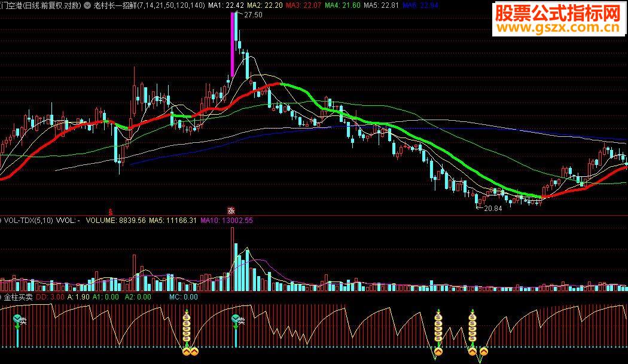Image resolution: width=628 pixels, height=364 pixels.
Task: Click the MA5: 22.81 value
Action: [x=382, y=5]
